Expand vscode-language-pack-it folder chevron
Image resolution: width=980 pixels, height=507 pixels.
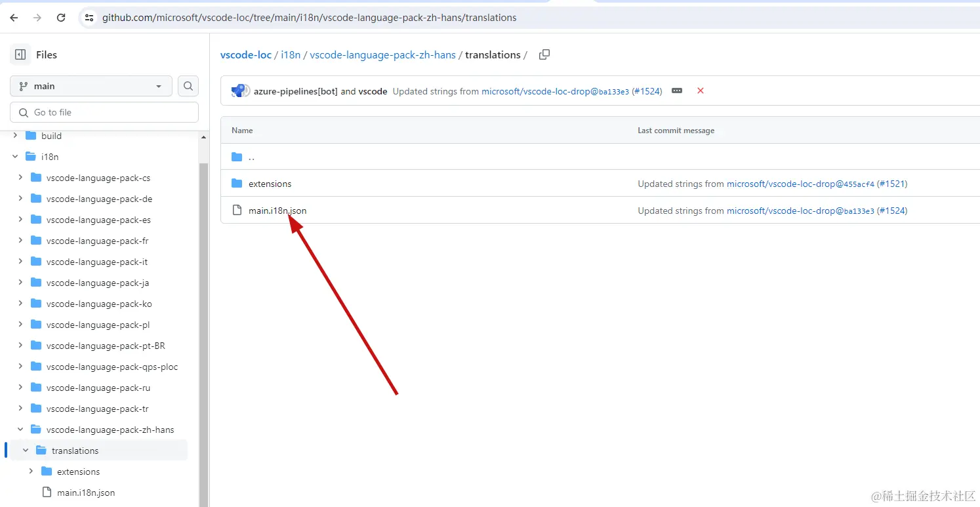tap(20, 262)
